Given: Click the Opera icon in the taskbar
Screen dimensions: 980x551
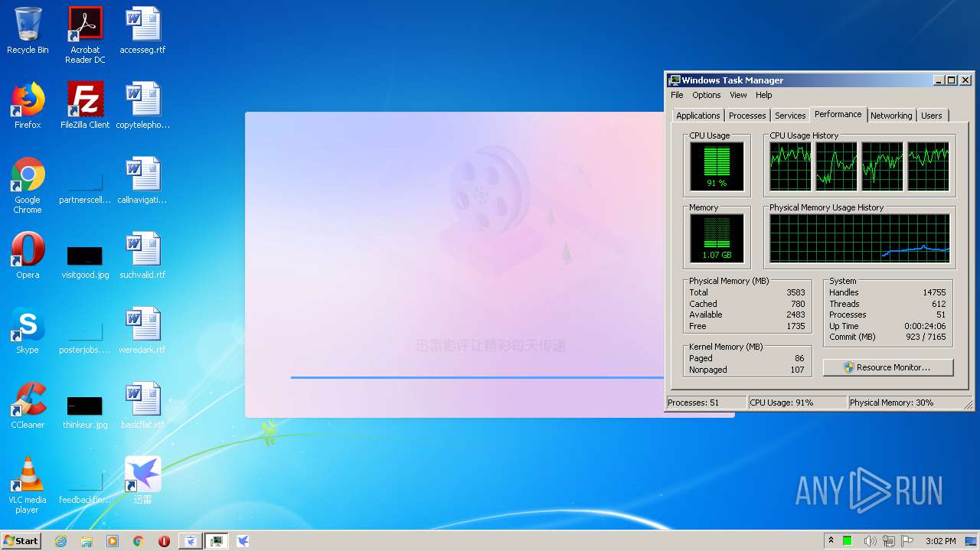Looking at the screenshot, I should [164, 541].
